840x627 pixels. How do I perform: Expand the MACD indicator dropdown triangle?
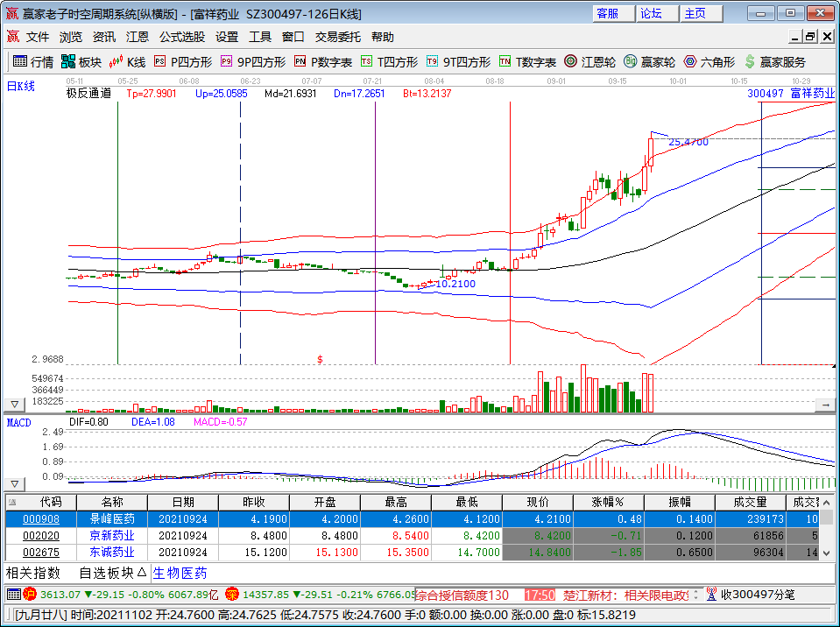coord(15,484)
